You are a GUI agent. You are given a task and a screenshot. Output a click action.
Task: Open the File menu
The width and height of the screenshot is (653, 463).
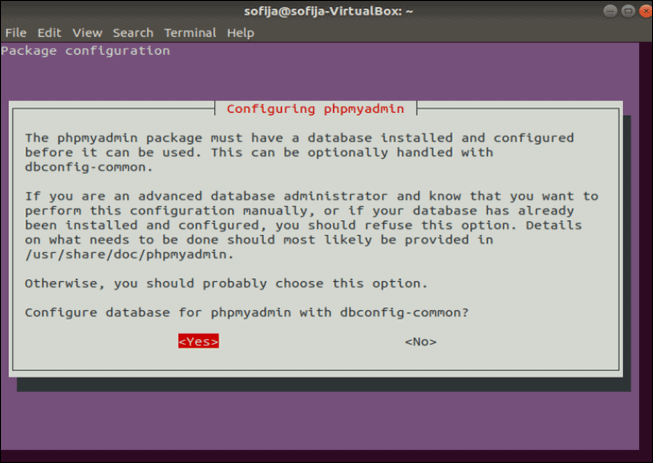[x=16, y=32]
